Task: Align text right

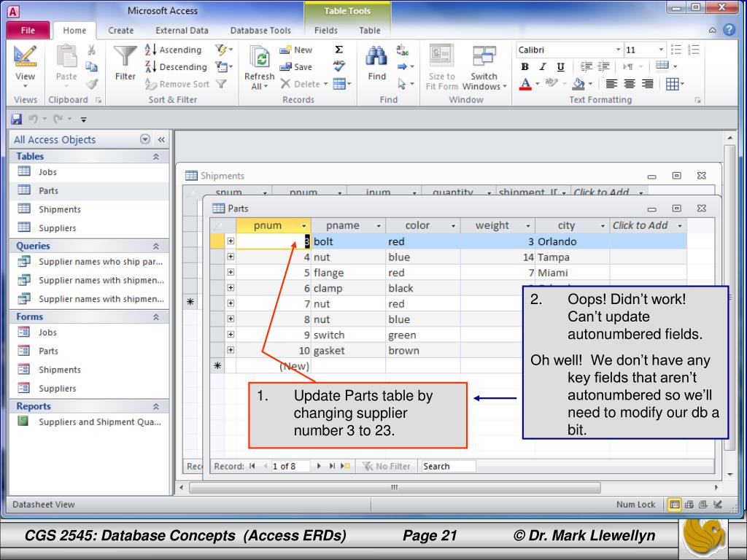Action: (x=648, y=85)
